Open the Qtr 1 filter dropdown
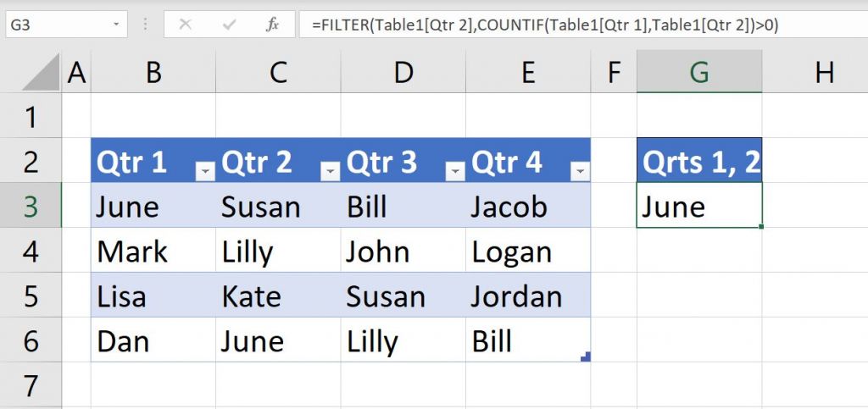Image resolution: width=868 pixels, height=409 pixels. (x=204, y=171)
